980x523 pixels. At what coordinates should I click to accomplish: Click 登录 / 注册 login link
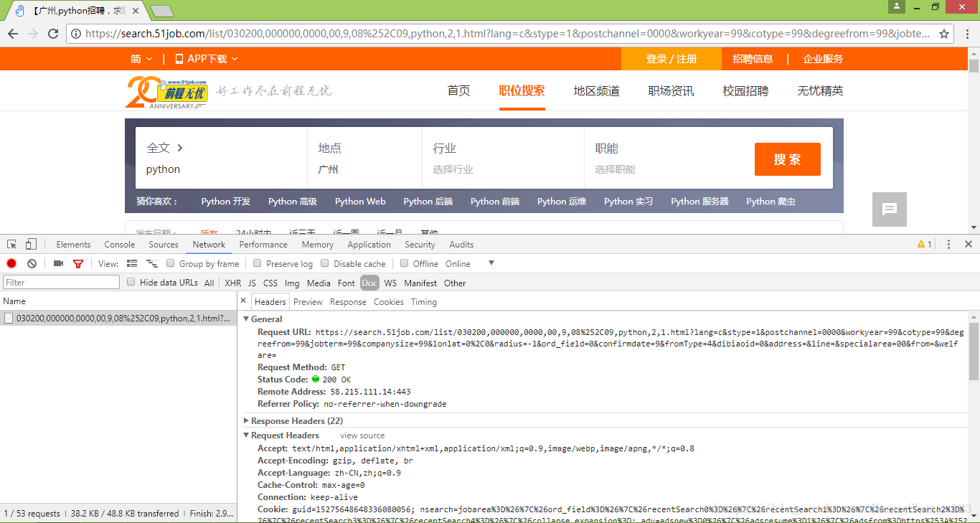click(x=671, y=59)
